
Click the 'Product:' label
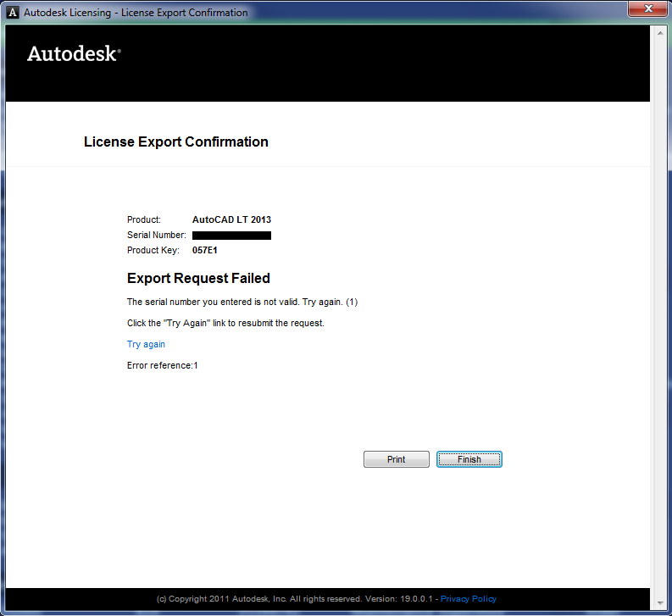coord(143,219)
